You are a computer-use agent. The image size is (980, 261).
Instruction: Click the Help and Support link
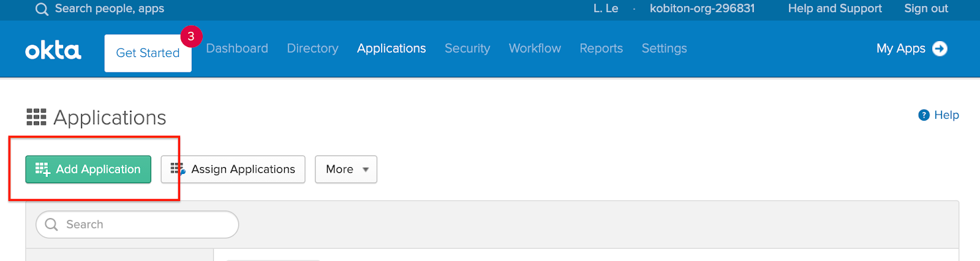click(x=835, y=9)
